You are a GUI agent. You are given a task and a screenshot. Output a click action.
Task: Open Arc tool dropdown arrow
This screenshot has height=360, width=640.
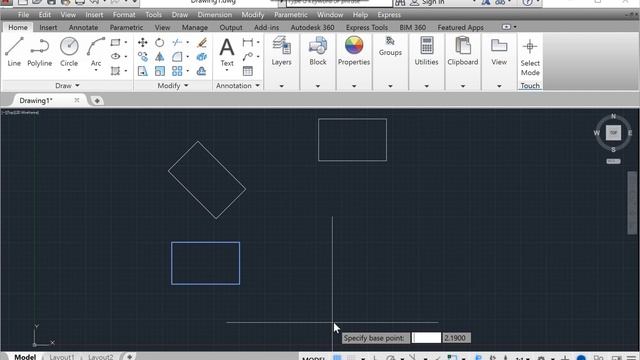click(96, 70)
